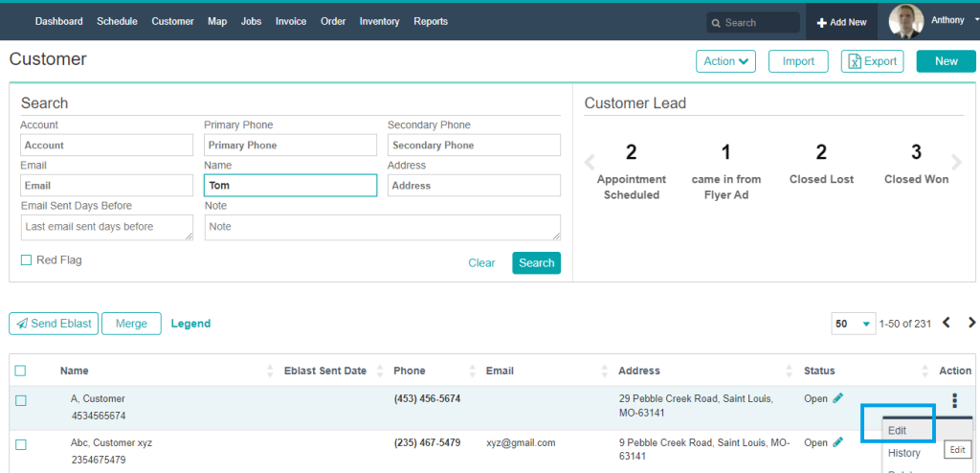Image resolution: width=980 pixels, height=473 pixels.
Task: Click pencil icon beside Abc Customer's Open status
Action: 838,442
